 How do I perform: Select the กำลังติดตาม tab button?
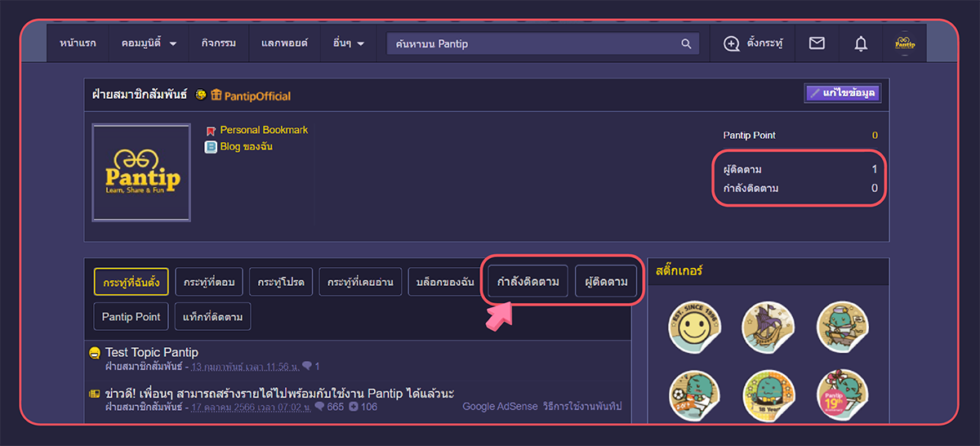528,282
